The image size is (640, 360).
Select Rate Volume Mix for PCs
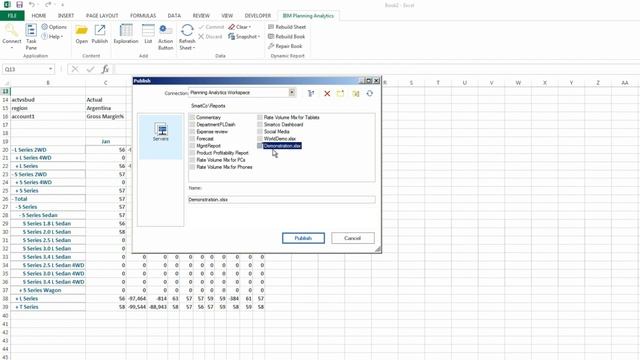pyautogui.click(x=221, y=160)
